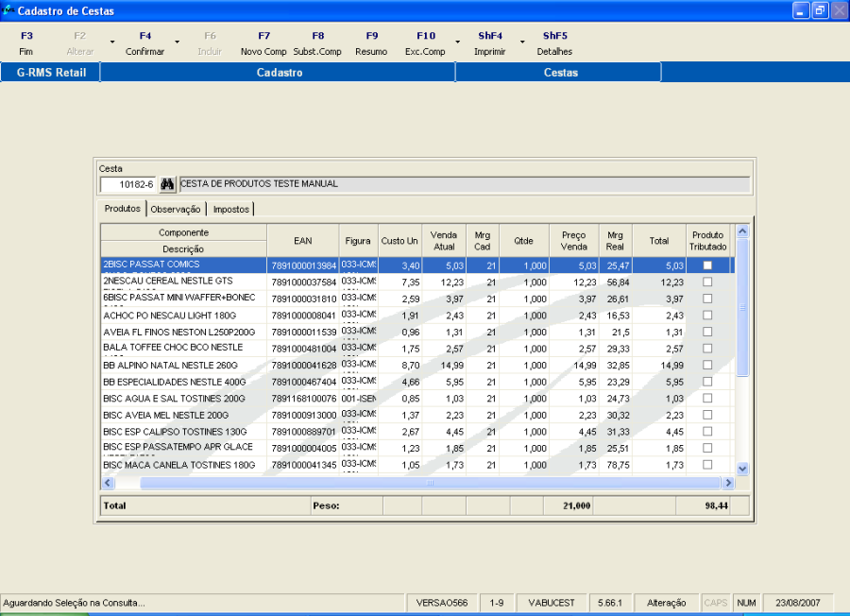
Task: Check Produto Tributado for 2BISC PASSAT COMICS
Action: tap(707, 265)
